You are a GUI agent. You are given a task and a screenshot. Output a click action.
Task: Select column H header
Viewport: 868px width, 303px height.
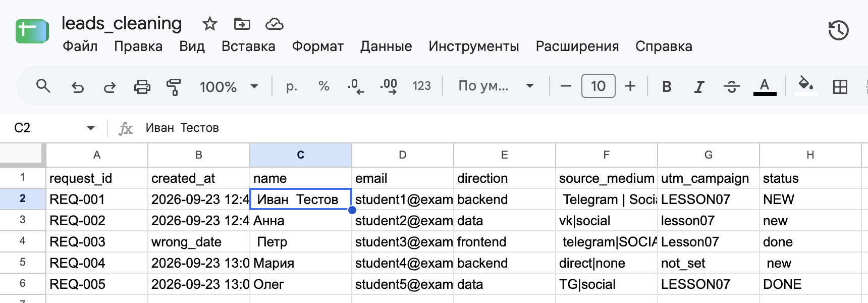(810, 155)
